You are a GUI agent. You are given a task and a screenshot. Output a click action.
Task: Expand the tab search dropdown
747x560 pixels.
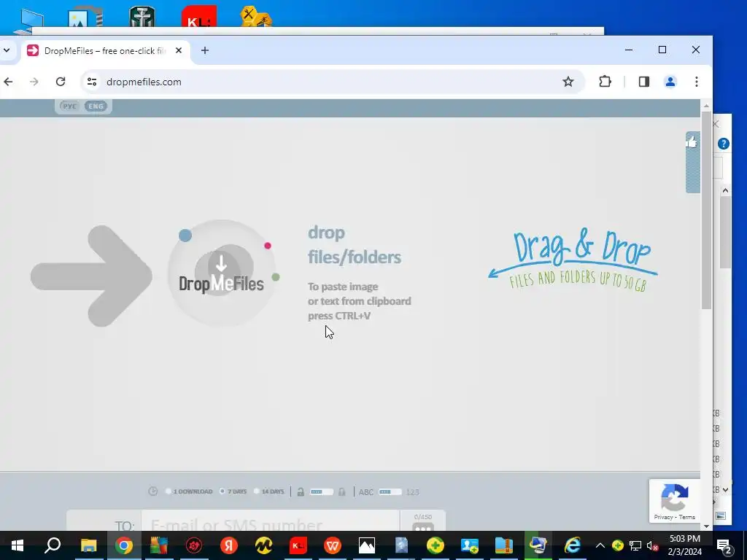pos(7,50)
